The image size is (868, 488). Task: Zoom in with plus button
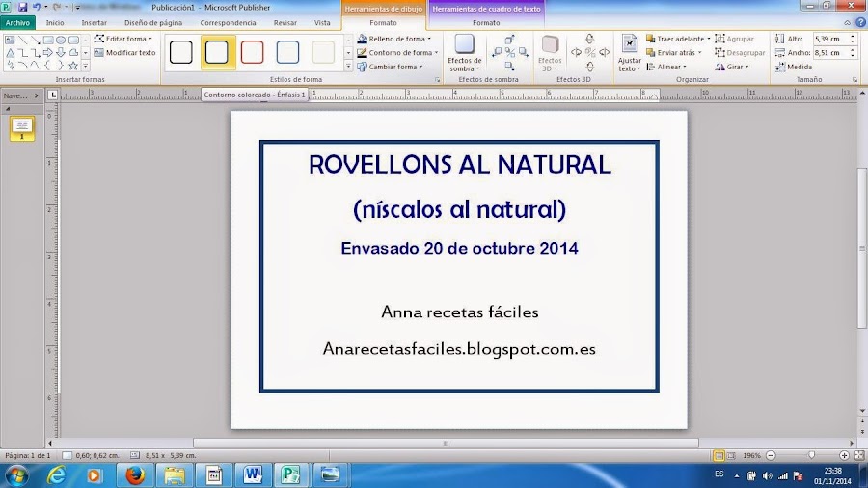(x=844, y=455)
